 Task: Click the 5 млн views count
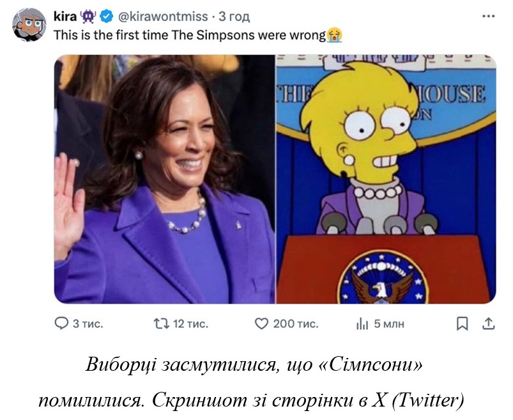389,323
